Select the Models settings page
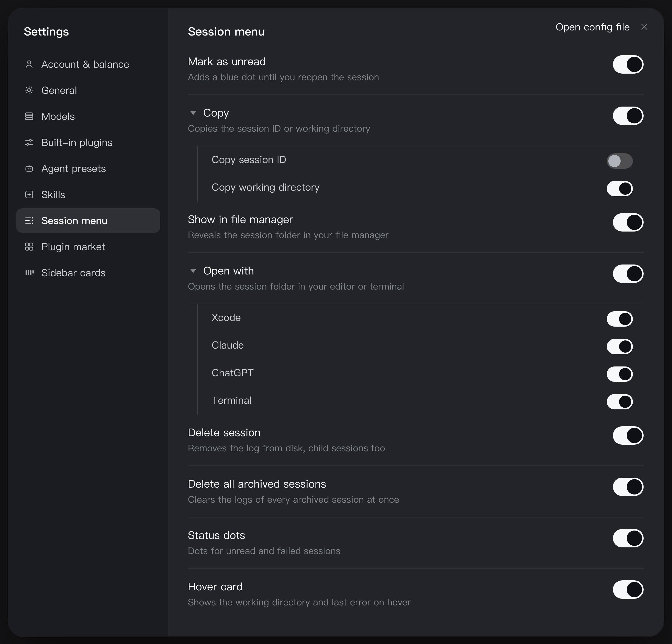672x644 pixels. 88,116
